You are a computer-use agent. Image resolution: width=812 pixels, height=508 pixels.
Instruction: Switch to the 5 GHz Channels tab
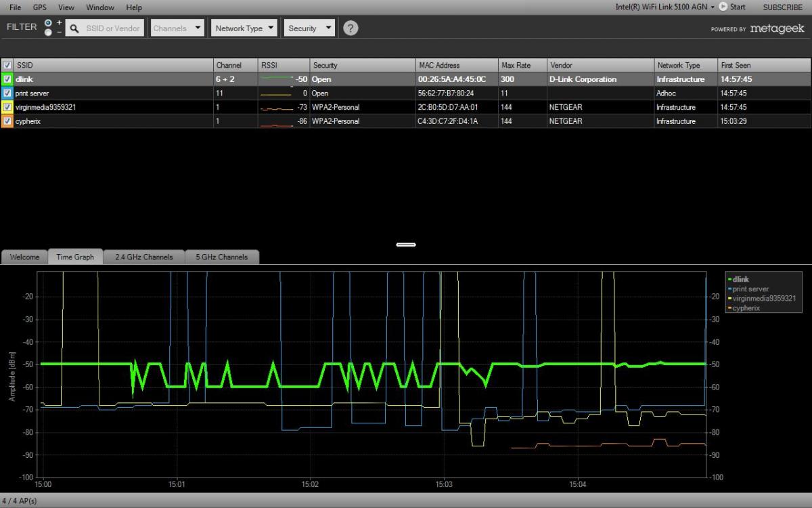[221, 257]
